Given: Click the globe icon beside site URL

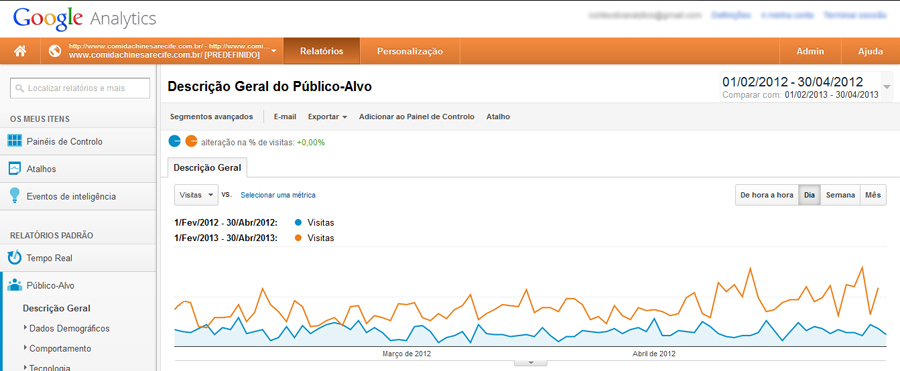Looking at the screenshot, I should pos(55,51).
